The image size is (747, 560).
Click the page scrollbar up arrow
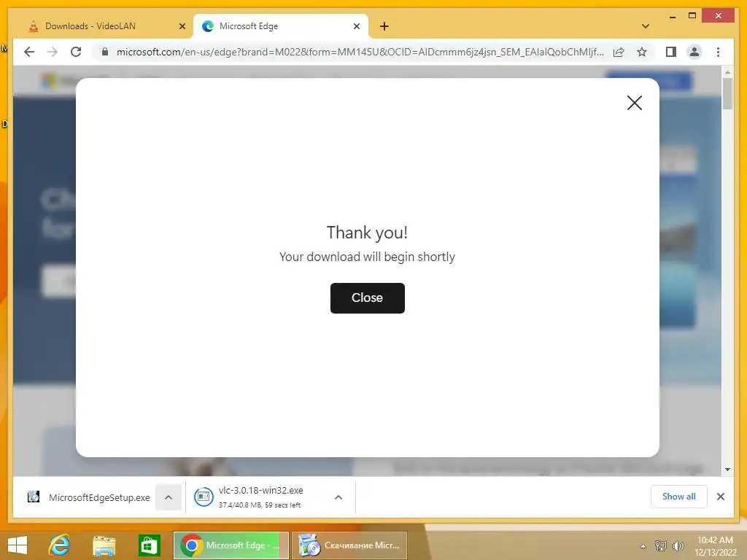pos(727,72)
